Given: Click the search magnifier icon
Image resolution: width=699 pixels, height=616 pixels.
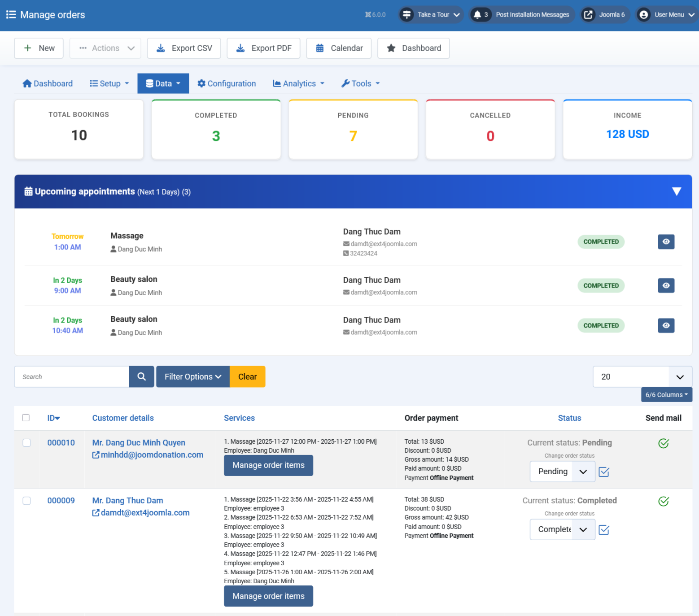Looking at the screenshot, I should [x=141, y=376].
